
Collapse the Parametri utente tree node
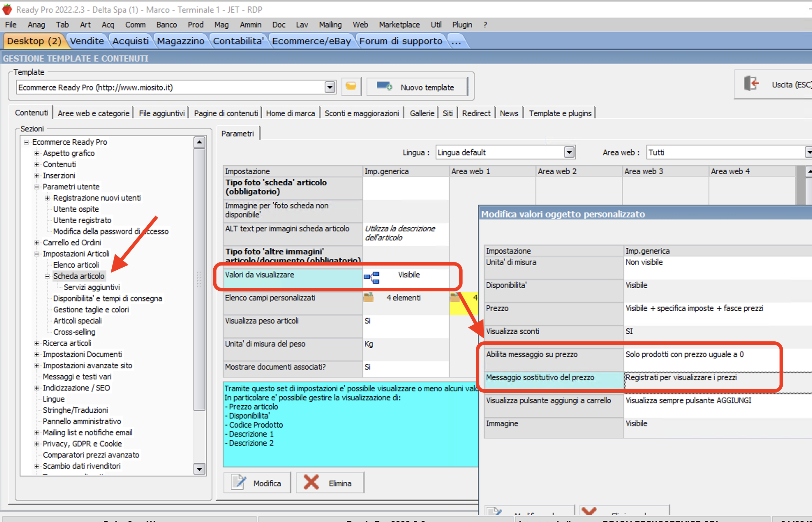[x=37, y=187]
